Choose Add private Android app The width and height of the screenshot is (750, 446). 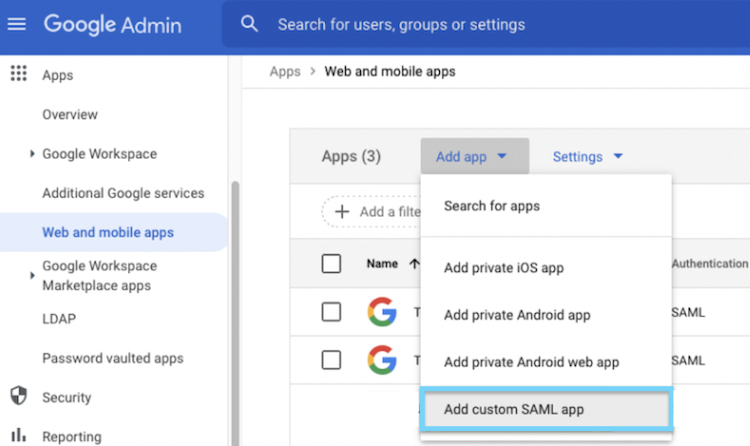pos(546,315)
